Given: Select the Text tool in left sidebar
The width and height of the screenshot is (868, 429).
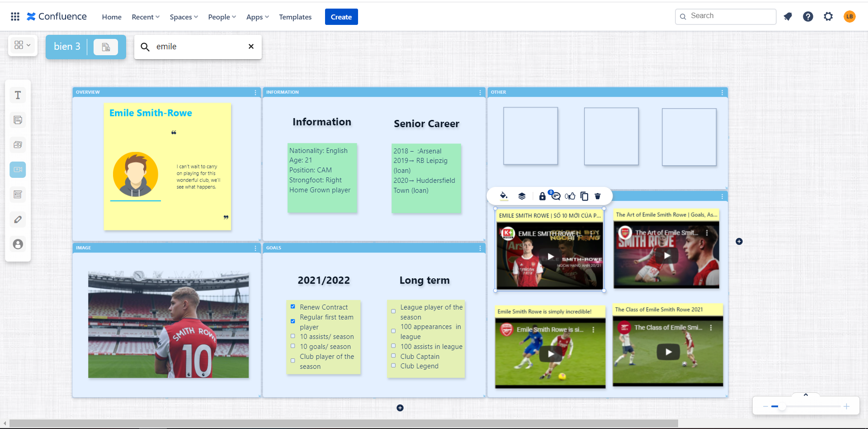Looking at the screenshot, I should pyautogui.click(x=18, y=95).
